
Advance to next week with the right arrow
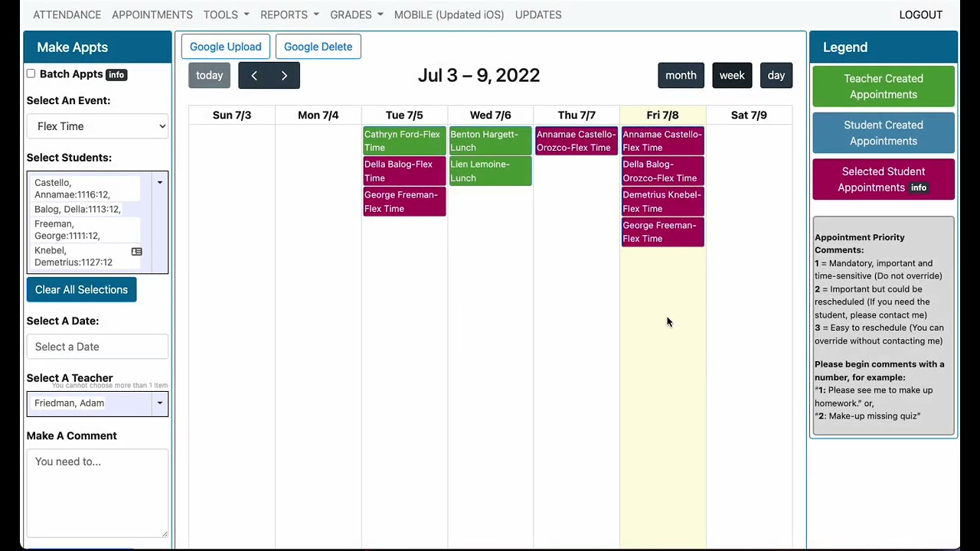click(284, 75)
